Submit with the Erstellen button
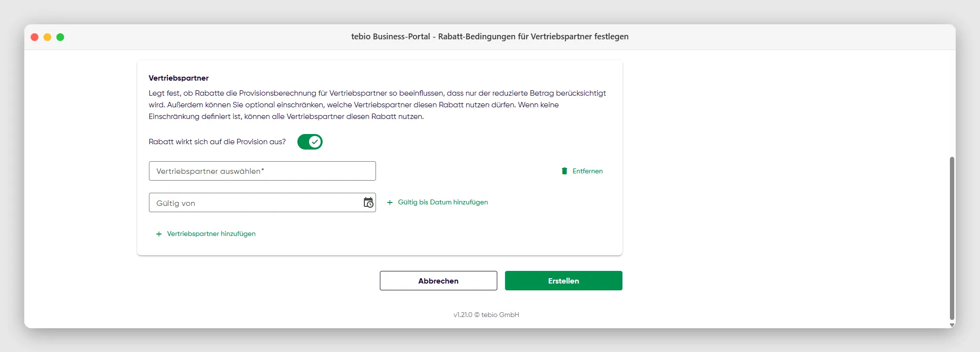Image resolution: width=980 pixels, height=352 pixels. tap(563, 281)
